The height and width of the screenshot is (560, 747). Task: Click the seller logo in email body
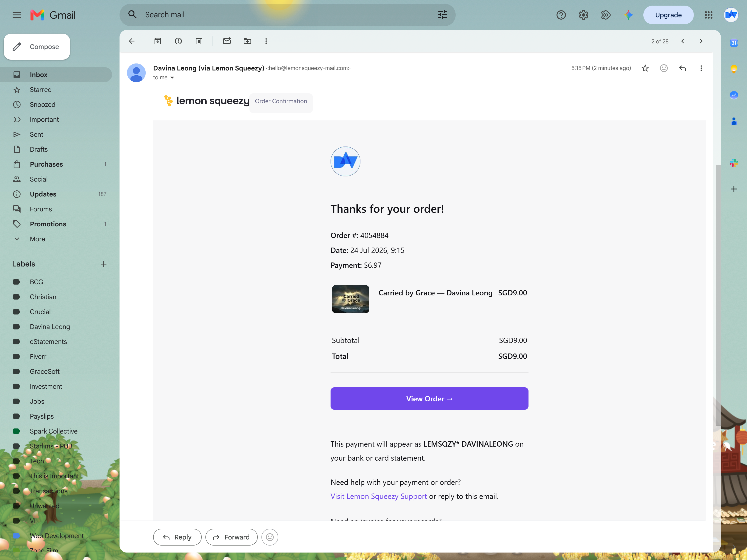(345, 161)
